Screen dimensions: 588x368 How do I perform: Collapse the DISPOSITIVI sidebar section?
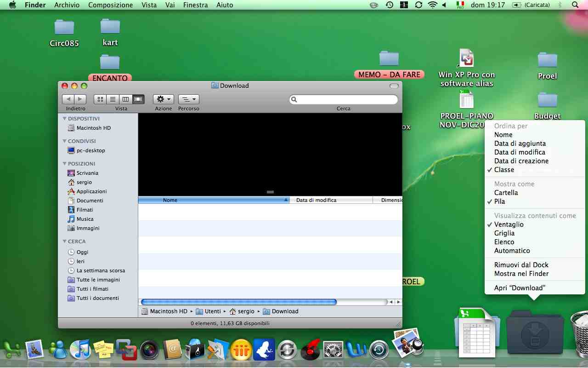pos(64,119)
